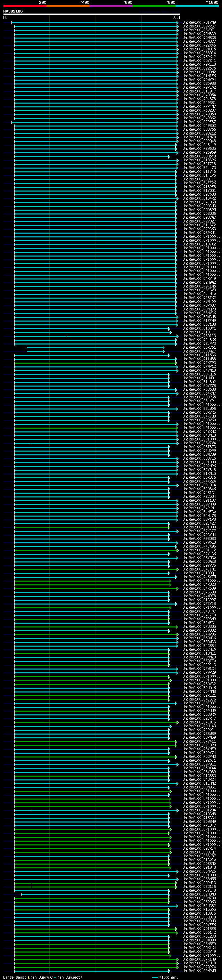Select the UniRef100_P26969 label
Screen dimensions: 222x980
click(199, 153)
